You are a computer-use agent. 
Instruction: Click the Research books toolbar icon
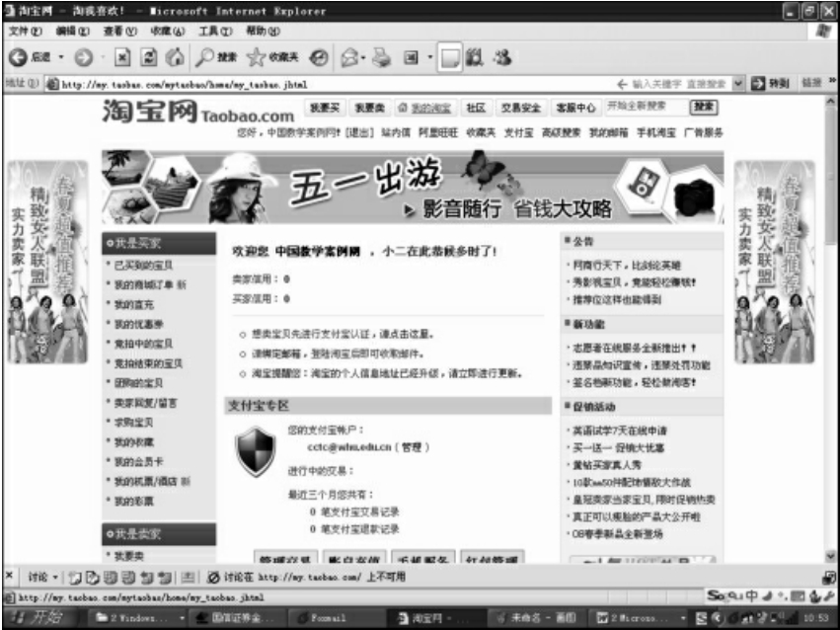(474, 57)
